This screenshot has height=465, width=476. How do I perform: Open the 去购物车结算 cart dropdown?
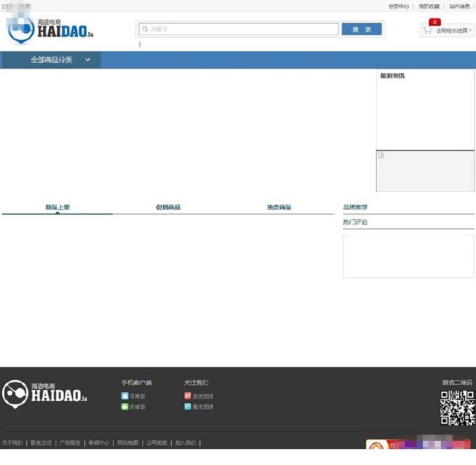447,30
